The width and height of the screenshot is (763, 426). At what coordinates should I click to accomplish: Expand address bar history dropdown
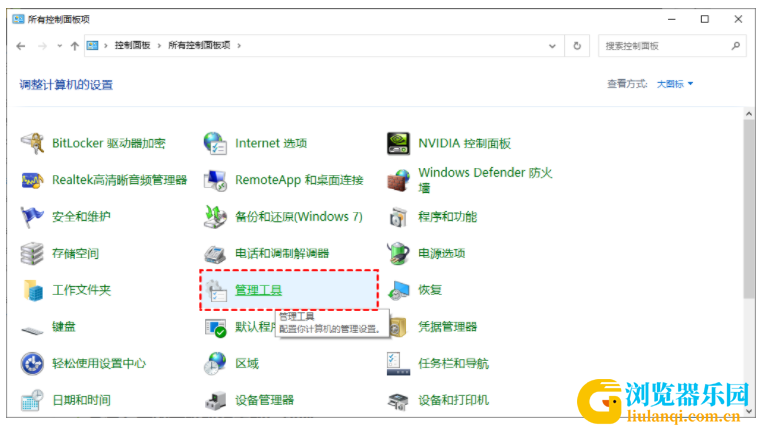[552, 46]
